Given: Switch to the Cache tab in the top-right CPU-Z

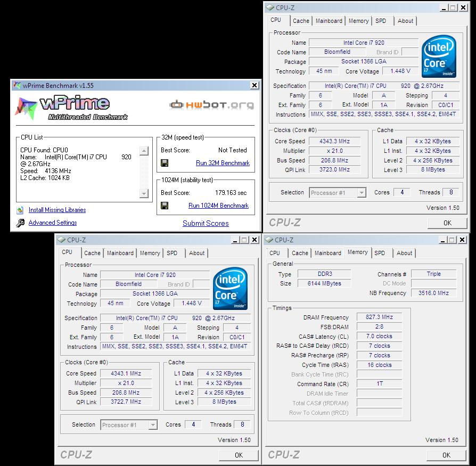Looking at the screenshot, I should click(301, 21).
